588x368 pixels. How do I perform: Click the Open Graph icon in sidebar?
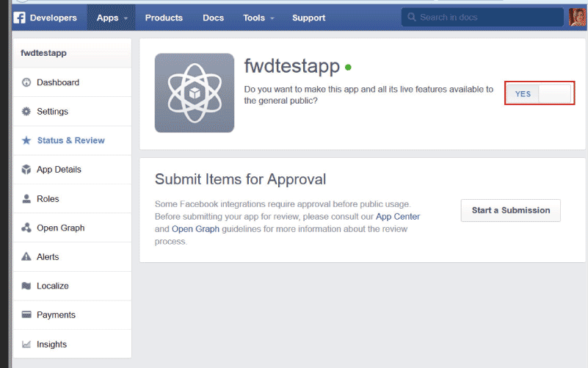click(x=26, y=228)
